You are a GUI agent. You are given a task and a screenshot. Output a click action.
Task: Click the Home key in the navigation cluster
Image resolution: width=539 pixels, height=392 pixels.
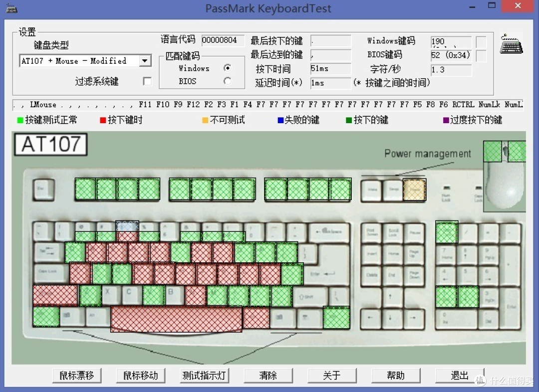point(393,254)
